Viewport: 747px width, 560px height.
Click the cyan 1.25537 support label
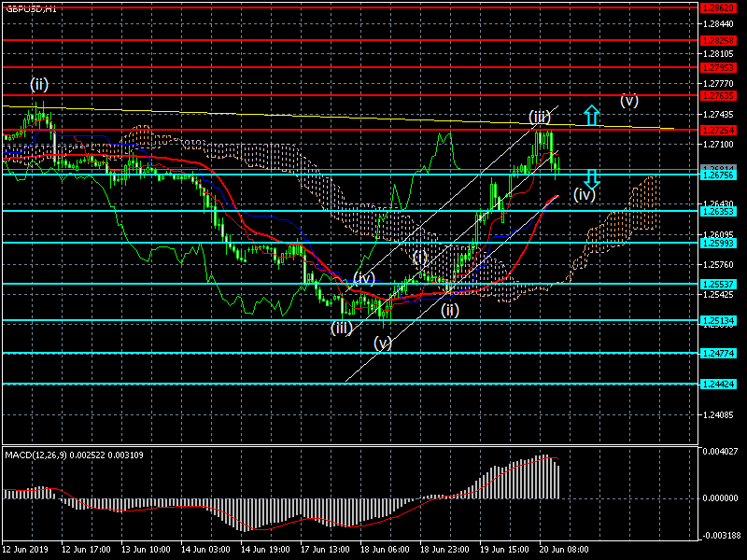pyautogui.click(x=718, y=284)
